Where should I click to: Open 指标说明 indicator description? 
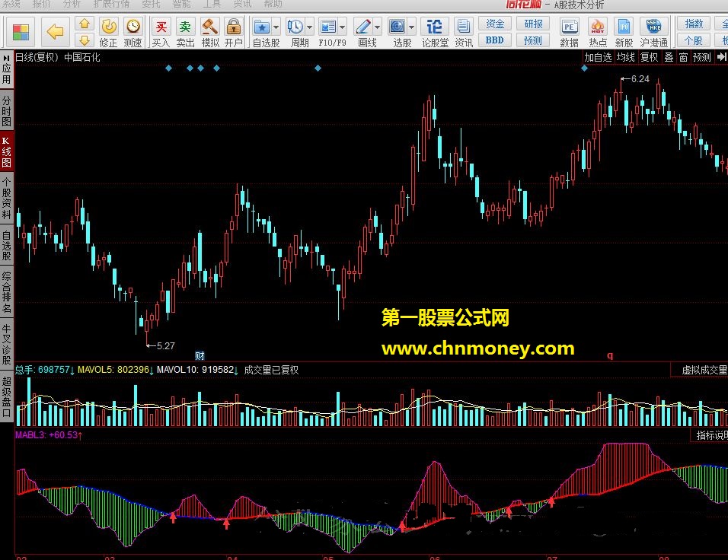pos(710,435)
